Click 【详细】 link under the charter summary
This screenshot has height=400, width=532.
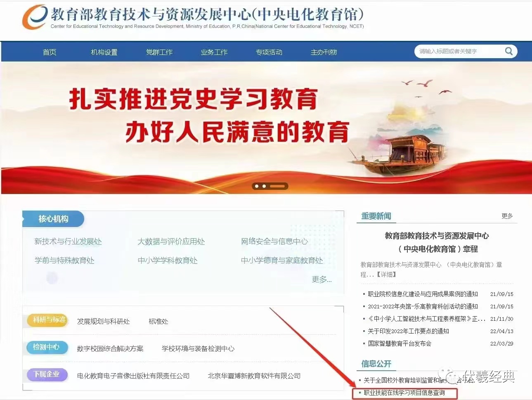[386, 275]
